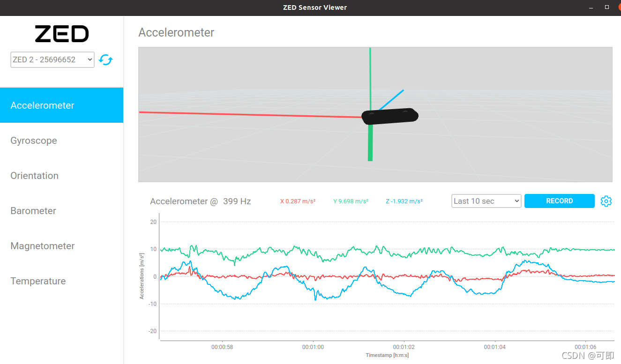Click the refresh camera list icon

coord(106,59)
